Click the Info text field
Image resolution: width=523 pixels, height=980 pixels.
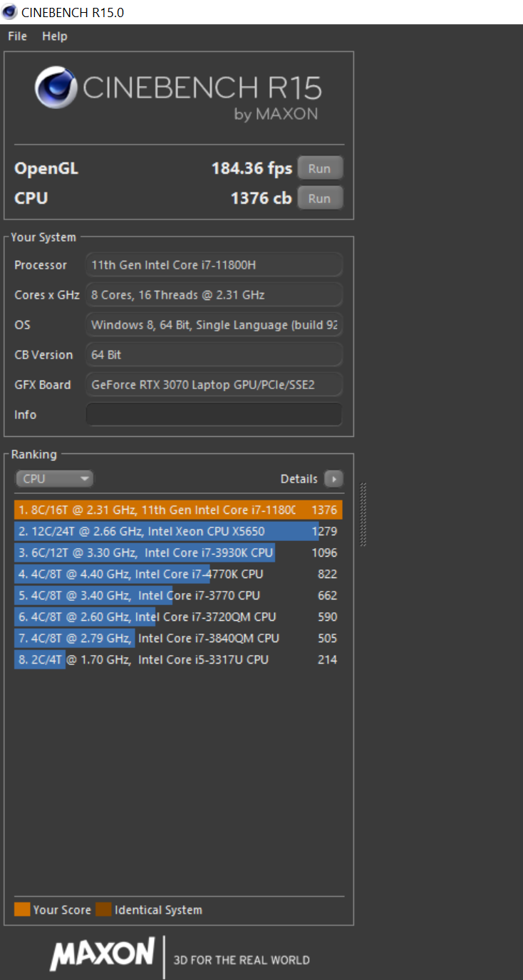(x=214, y=414)
